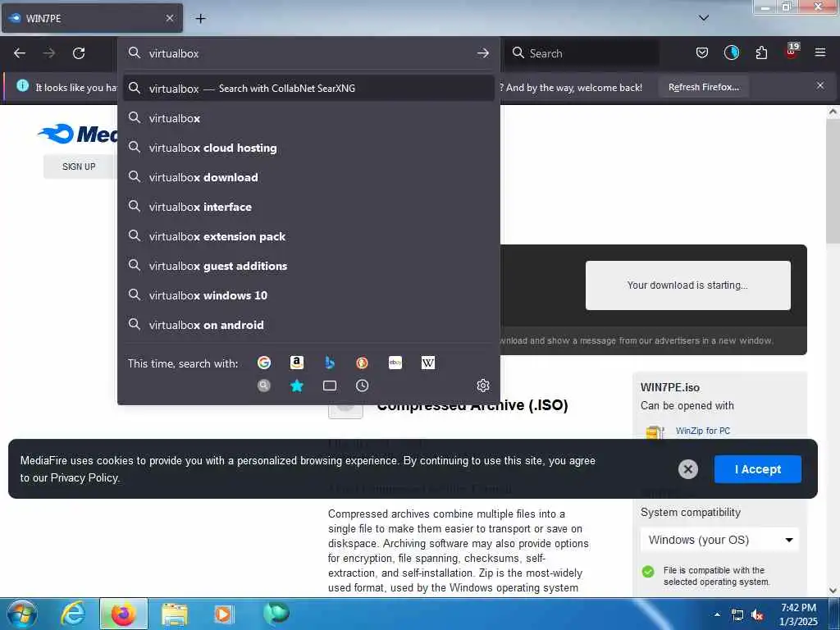Viewport: 840px width, 630px height.
Task: Show hidden system tray icons
Action: click(x=717, y=614)
